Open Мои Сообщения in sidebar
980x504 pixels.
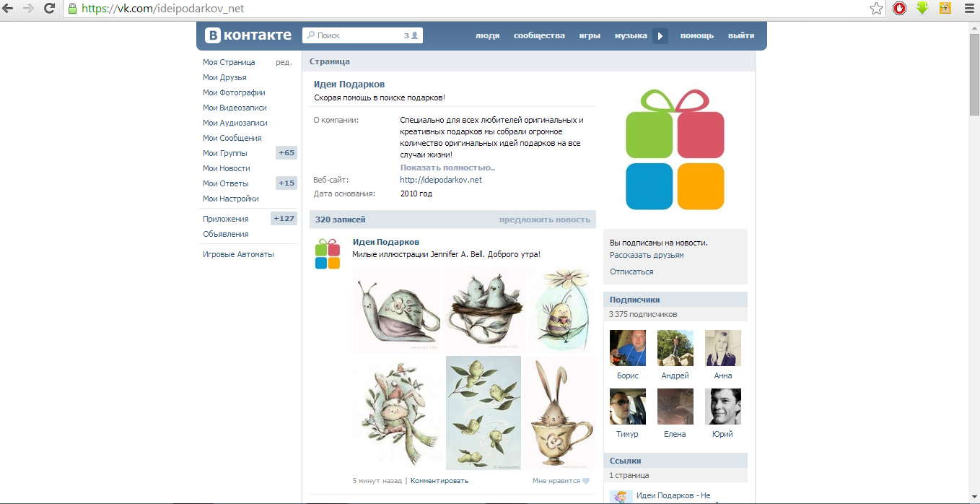[x=232, y=138]
